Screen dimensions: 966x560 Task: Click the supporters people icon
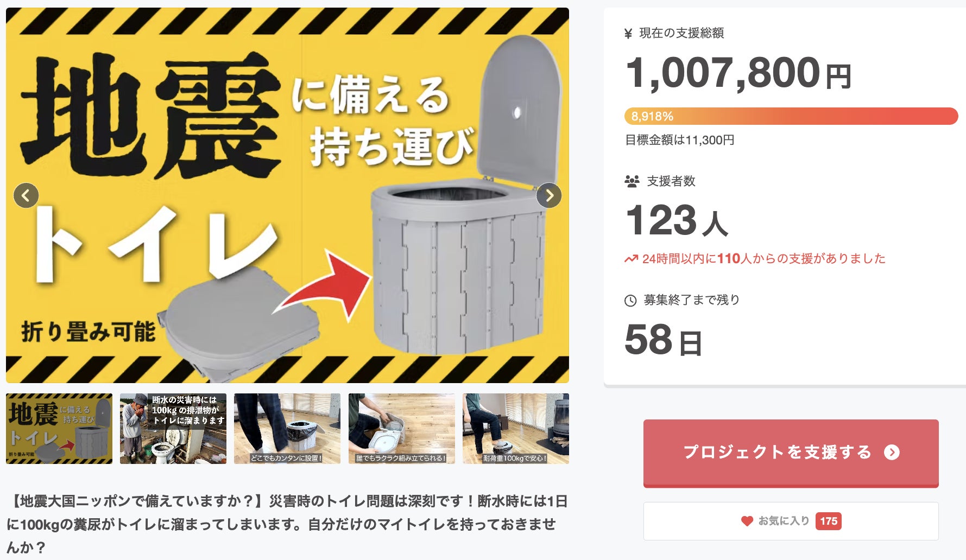[632, 181]
